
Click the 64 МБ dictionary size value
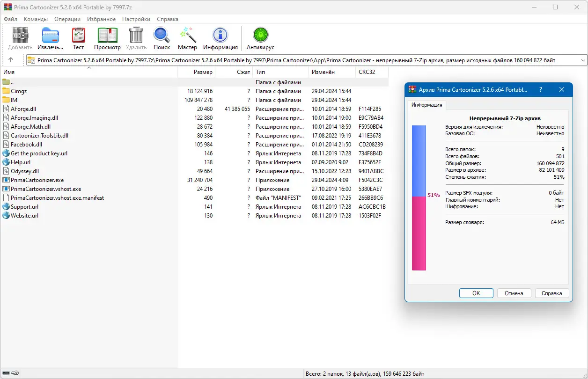tap(558, 222)
